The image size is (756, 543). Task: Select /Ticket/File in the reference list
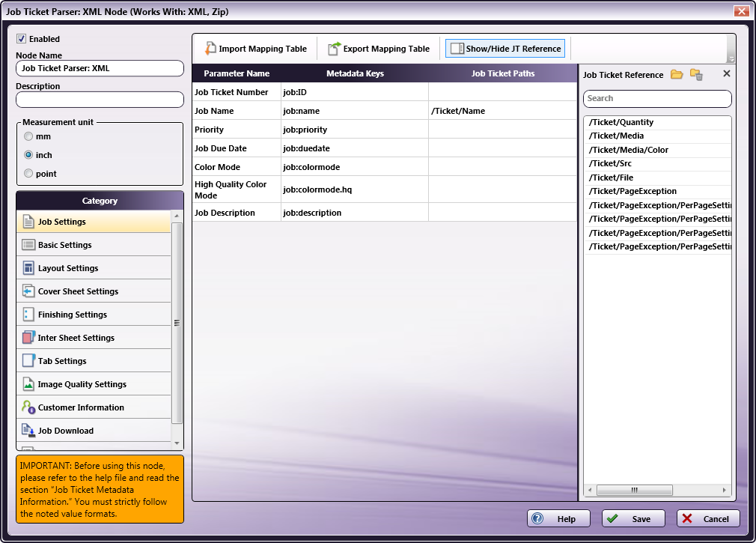pyautogui.click(x=657, y=178)
